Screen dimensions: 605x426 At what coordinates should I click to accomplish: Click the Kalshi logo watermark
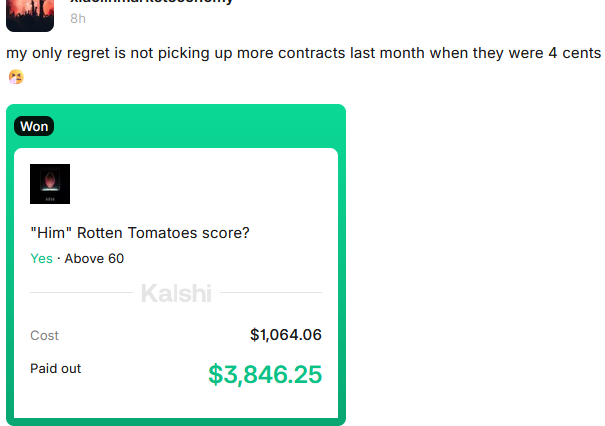tap(176, 293)
